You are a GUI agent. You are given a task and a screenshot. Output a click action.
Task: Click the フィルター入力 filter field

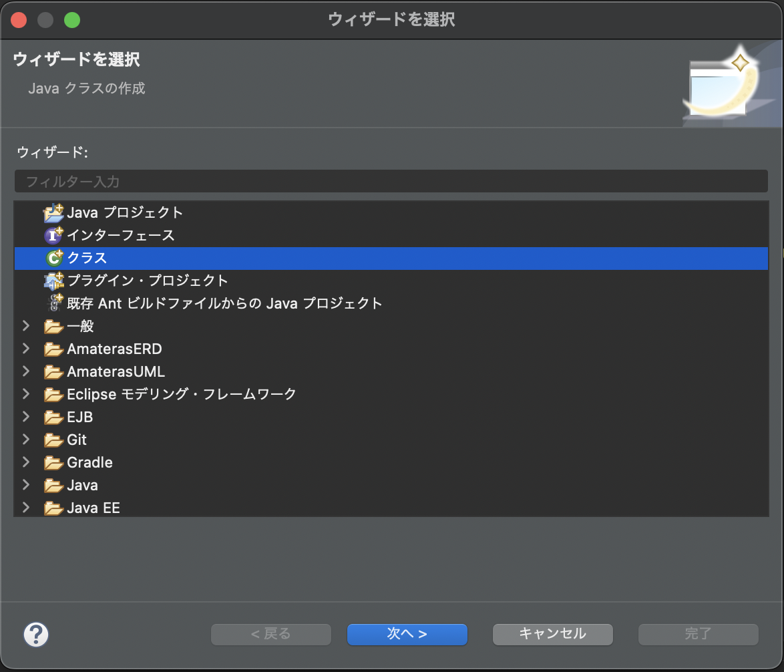391,180
